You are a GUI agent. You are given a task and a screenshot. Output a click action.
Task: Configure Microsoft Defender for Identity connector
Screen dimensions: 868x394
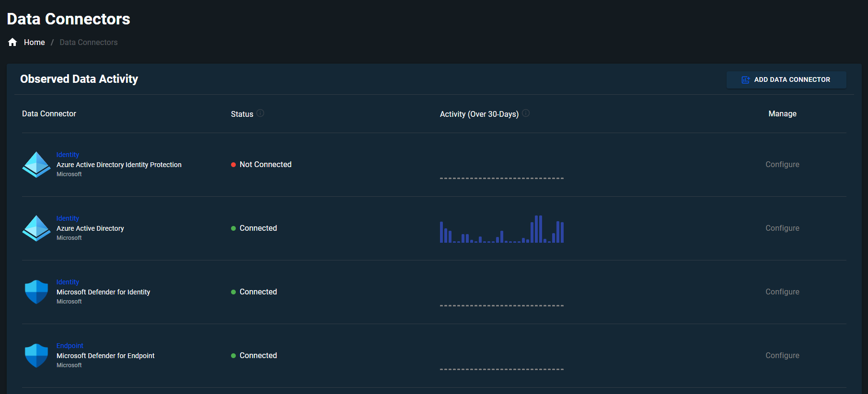pyautogui.click(x=782, y=292)
